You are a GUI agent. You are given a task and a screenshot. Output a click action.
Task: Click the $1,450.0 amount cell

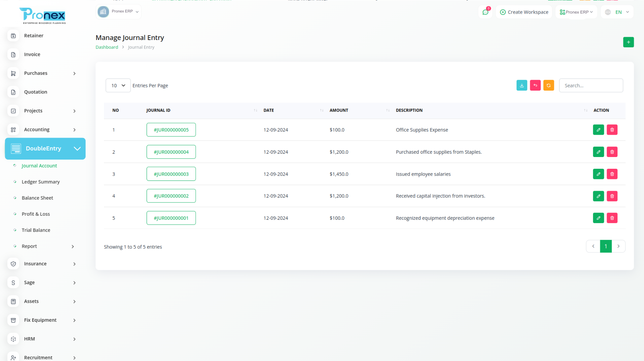point(339,174)
